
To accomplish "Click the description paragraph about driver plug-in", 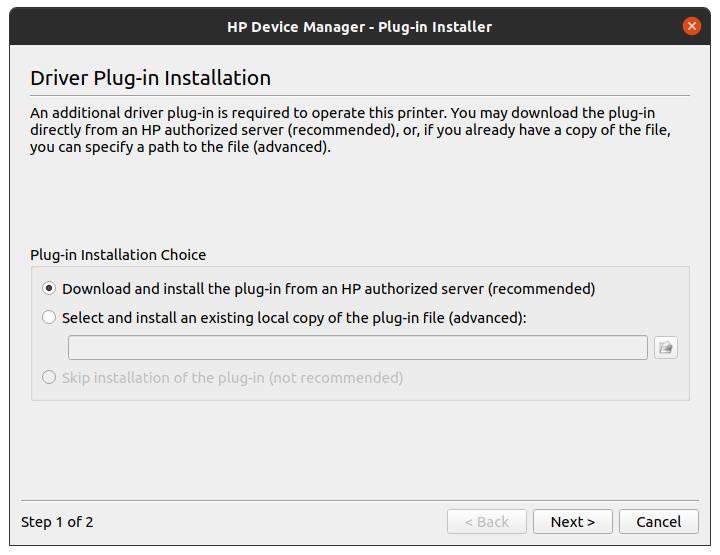I will point(350,130).
